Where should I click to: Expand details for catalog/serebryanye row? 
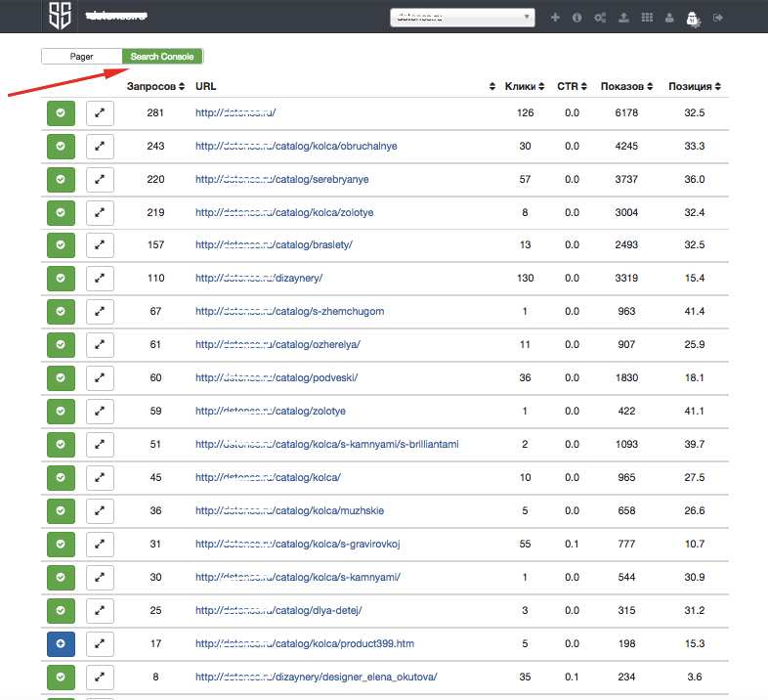100,180
